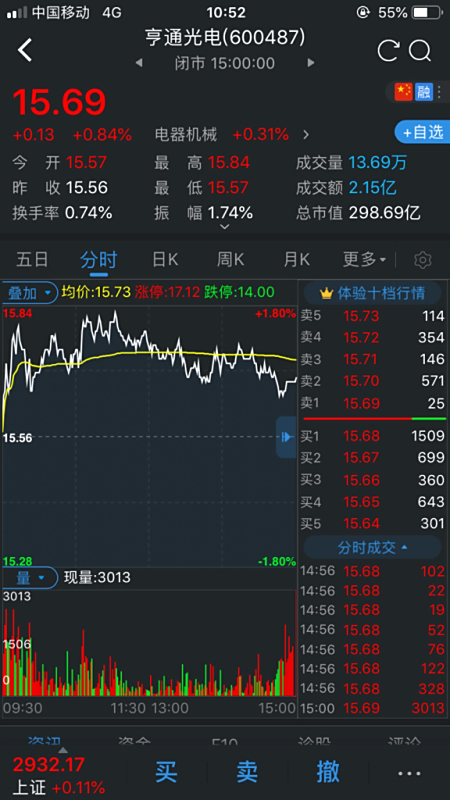This screenshot has width=450, height=800.
Task: Tap the 换手率 0.74% value
Action: [89, 213]
